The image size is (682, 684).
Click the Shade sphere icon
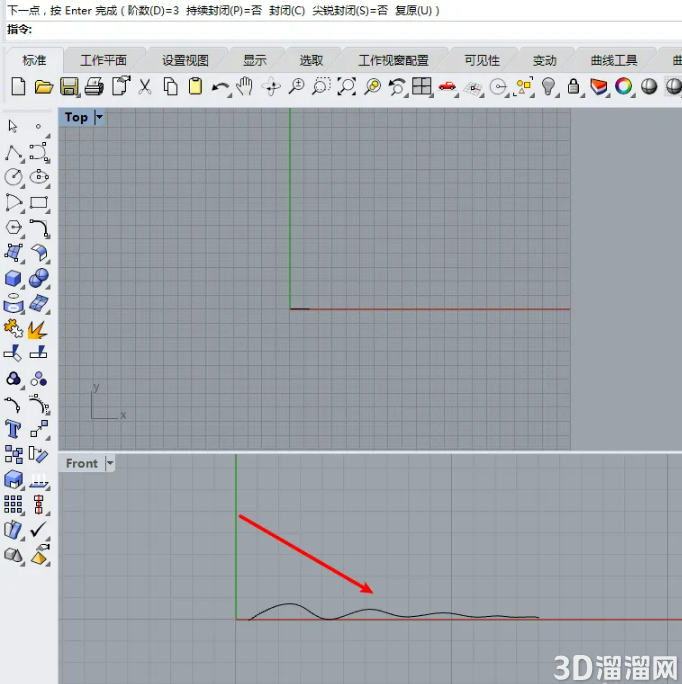649,86
